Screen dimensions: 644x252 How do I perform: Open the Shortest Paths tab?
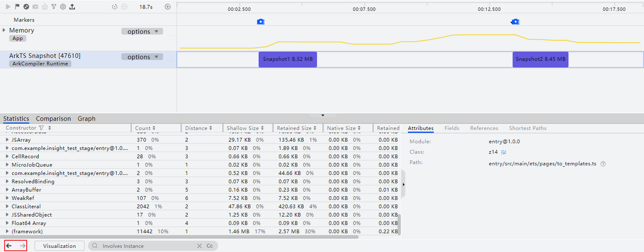pyautogui.click(x=528, y=128)
